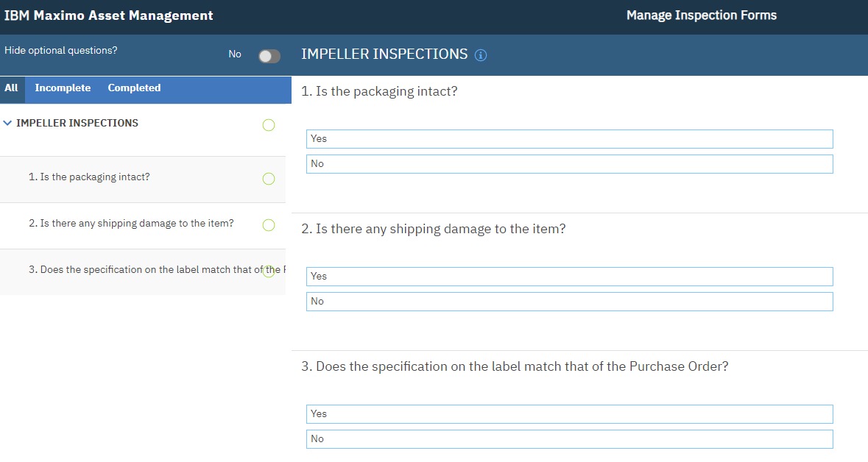
Task: Open the All questions tab
Action: pos(12,88)
